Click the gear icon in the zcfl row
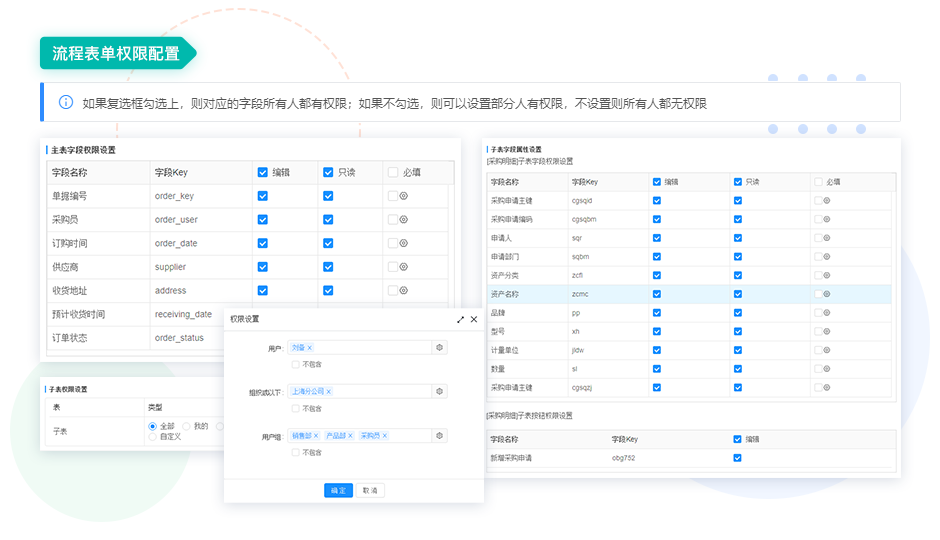 [x=827, y=276]
